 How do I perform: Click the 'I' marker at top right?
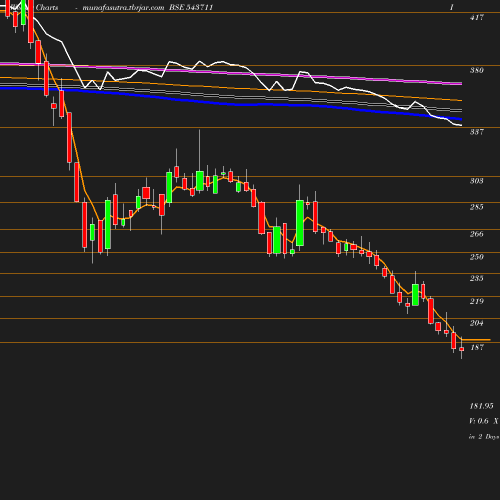click(452, 7)
